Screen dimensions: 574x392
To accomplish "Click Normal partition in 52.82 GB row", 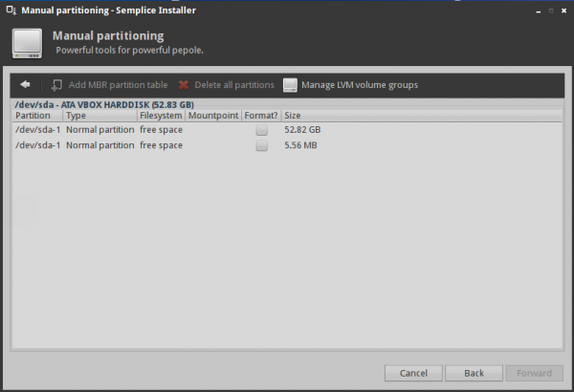I will click(99, 130).
